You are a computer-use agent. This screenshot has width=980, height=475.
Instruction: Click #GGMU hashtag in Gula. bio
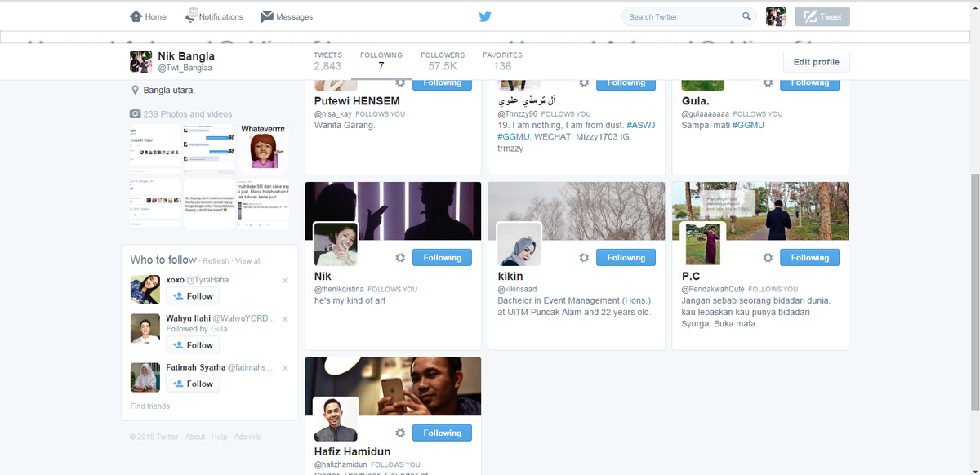(748, 126)
